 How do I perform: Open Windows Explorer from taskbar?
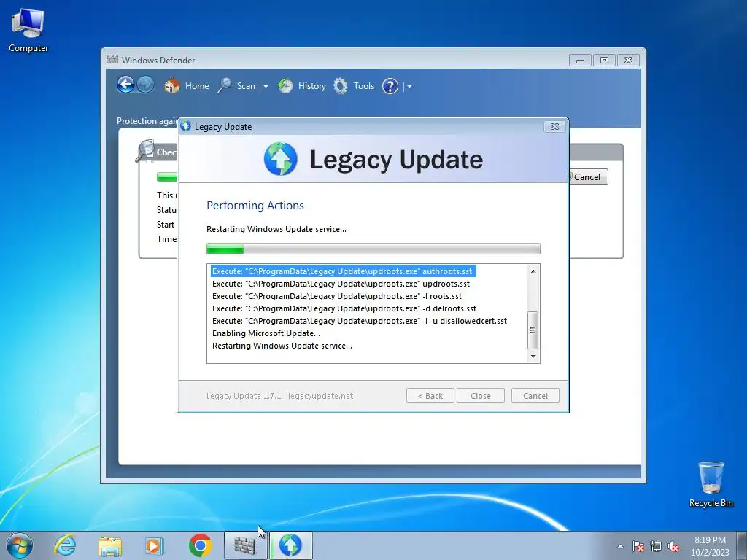click(x=110, y=545)
